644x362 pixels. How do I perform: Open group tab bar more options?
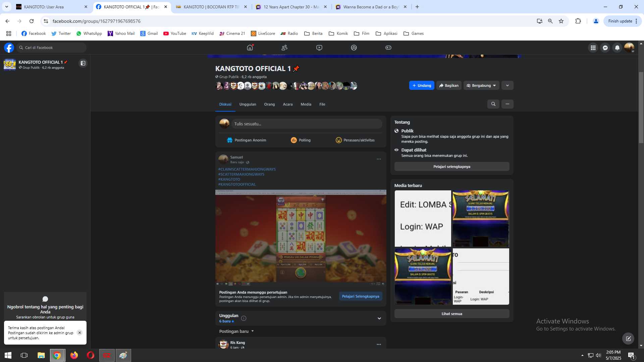507,104
